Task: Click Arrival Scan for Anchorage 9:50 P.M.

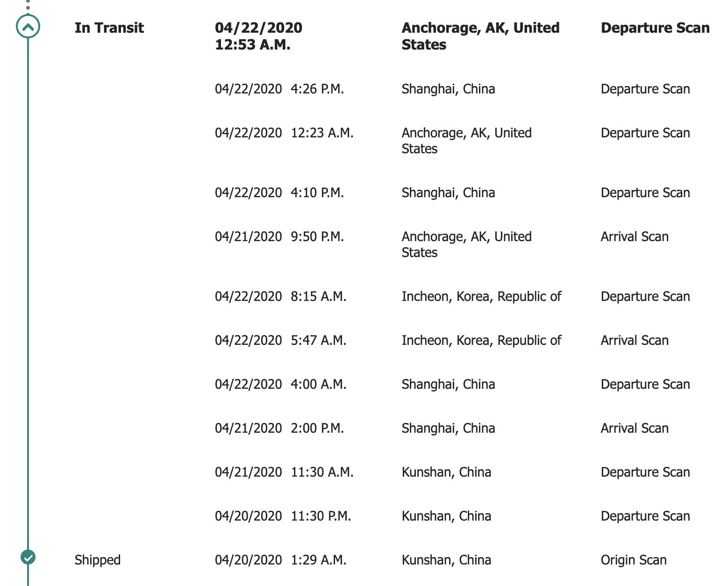Action: [x=634, y=236]
